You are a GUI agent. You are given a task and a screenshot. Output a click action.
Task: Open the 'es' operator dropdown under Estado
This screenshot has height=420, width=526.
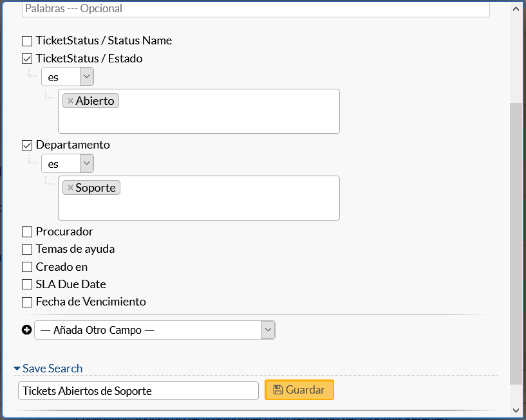pos(68,77)
